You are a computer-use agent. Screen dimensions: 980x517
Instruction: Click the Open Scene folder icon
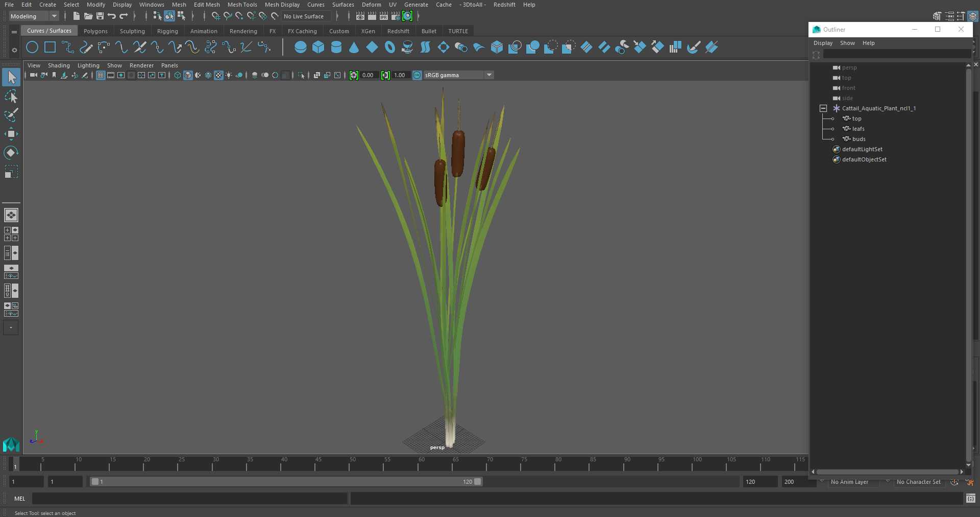tap(88, 16)
